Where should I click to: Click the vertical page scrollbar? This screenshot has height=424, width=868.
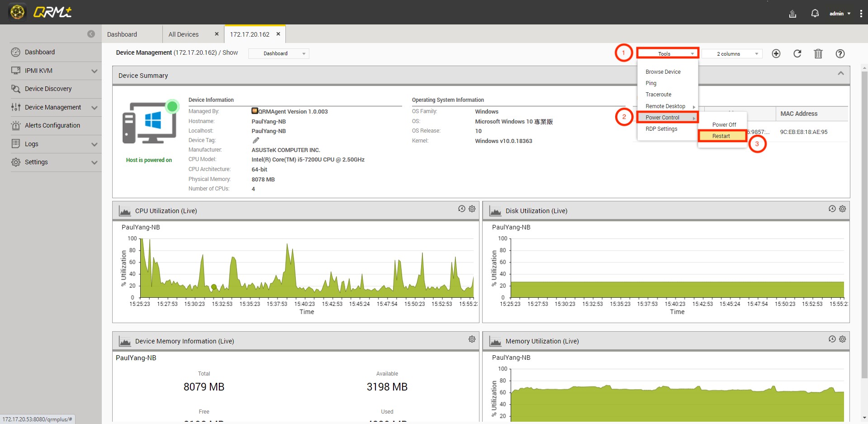[864, 226]
